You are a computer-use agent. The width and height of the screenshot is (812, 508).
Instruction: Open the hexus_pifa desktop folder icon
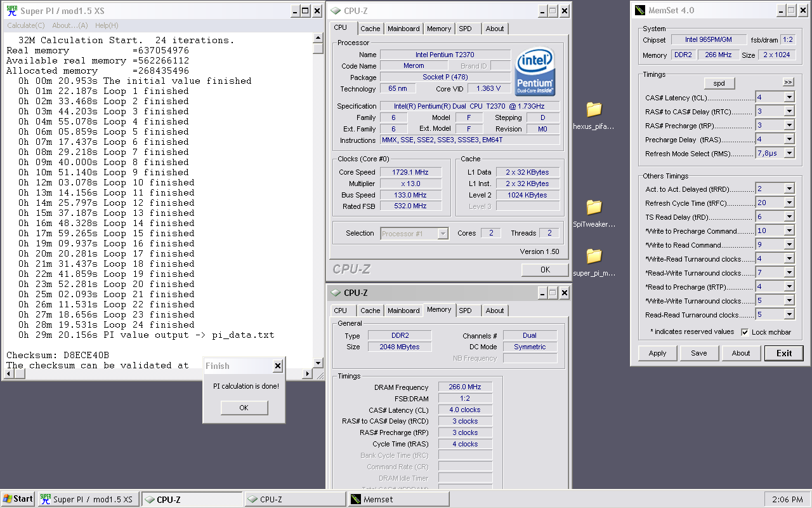point(594,109)
